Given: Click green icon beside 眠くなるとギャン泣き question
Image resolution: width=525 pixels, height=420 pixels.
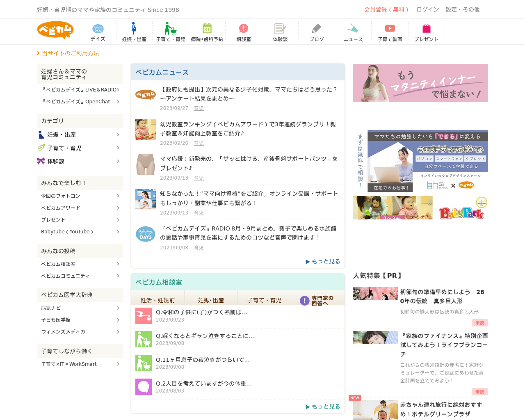Looking at the screenshot, I should click(144, 339).
